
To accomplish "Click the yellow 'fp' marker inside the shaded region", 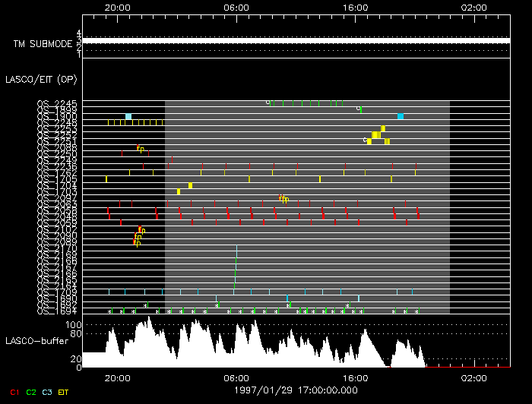I will tap(283, 199).
